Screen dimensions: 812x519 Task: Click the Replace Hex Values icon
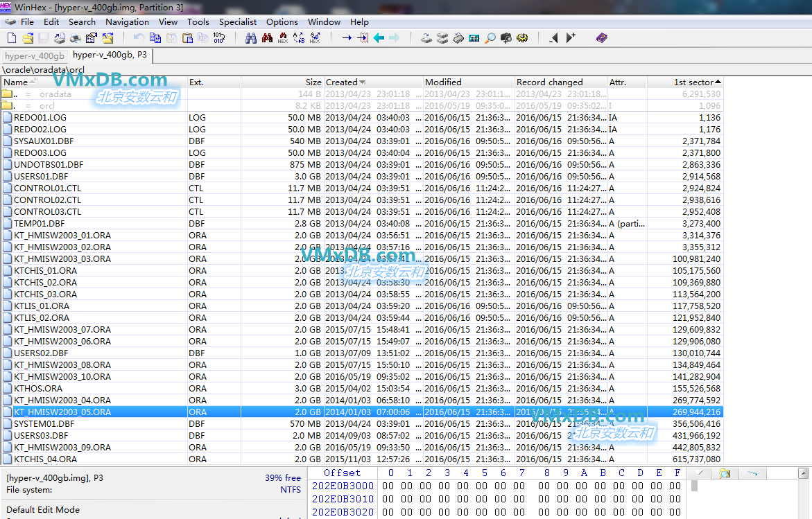click(315, 38)
